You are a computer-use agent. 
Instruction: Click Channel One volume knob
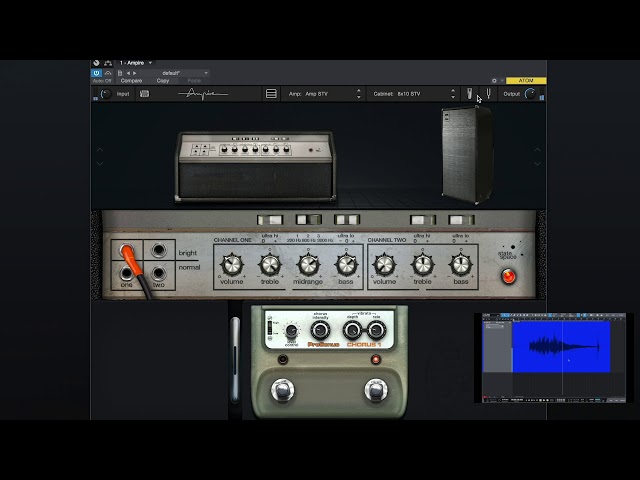tap(232, 265)
